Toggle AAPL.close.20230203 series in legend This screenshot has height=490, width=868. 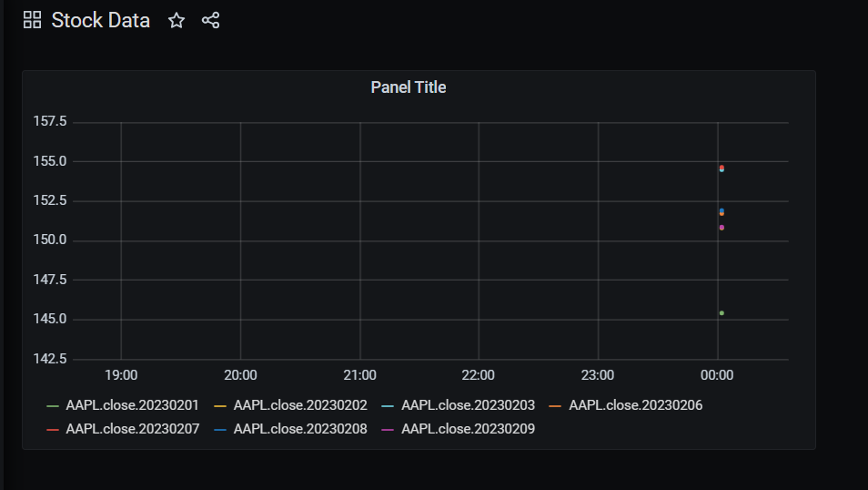[x=468, y=405]
